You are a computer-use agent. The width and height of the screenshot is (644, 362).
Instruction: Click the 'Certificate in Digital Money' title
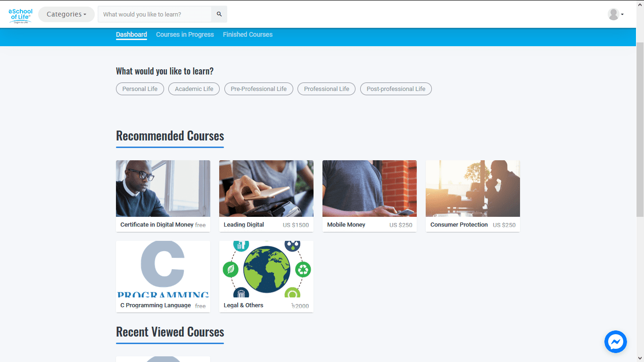click(x=157, y=225)
